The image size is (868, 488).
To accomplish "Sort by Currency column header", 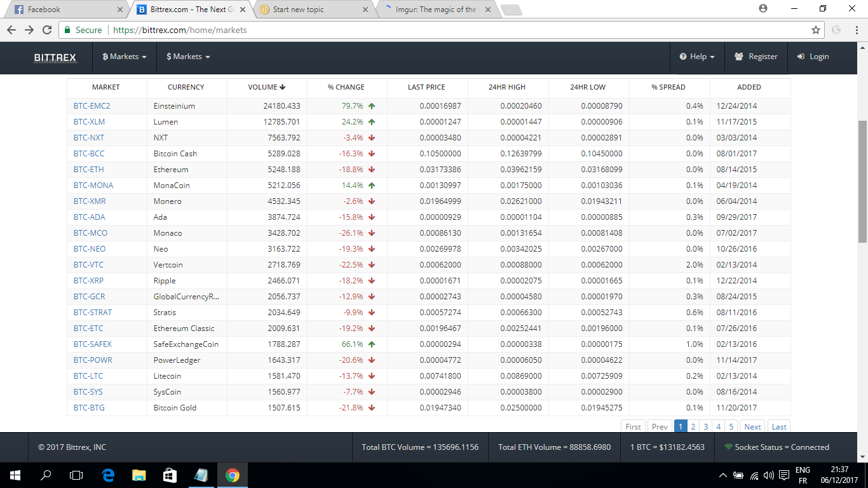I will (x=186, y=87).
